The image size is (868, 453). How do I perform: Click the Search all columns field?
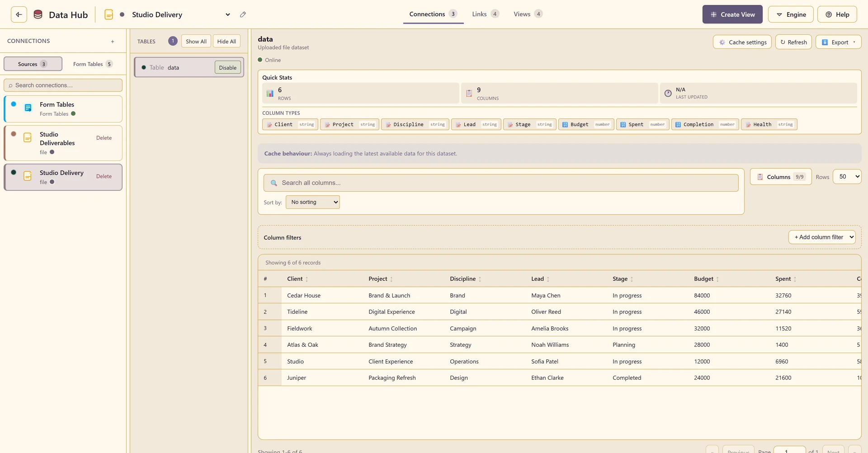point(501,183)
